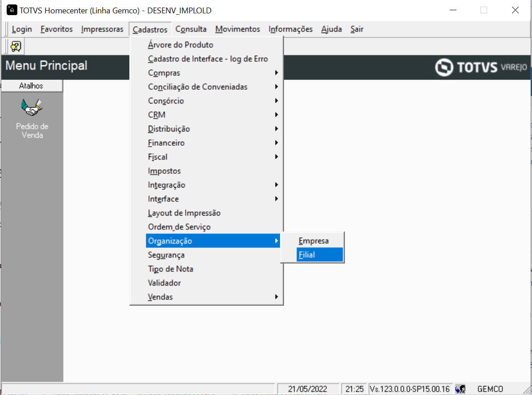The width and height of the screenshot is (532, 395).
Task: Click the TOTVS app icon in title bar
Action: (12, 10)
